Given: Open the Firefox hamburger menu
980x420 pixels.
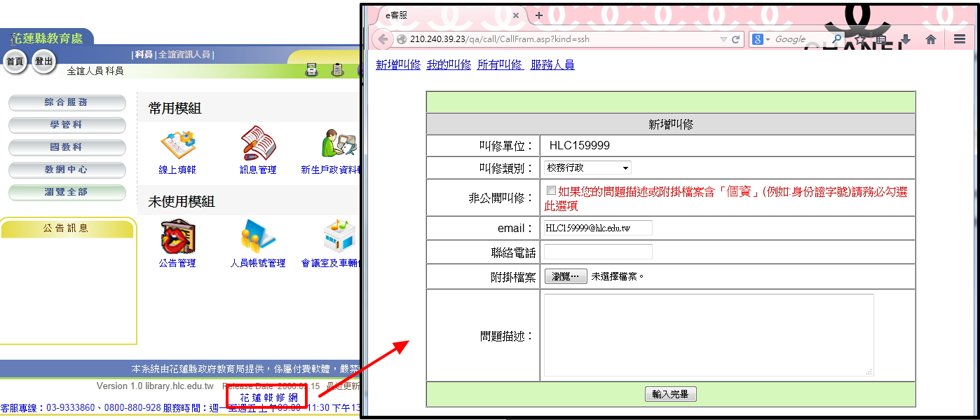Looking at the screenshot, I should pos(959,40).
